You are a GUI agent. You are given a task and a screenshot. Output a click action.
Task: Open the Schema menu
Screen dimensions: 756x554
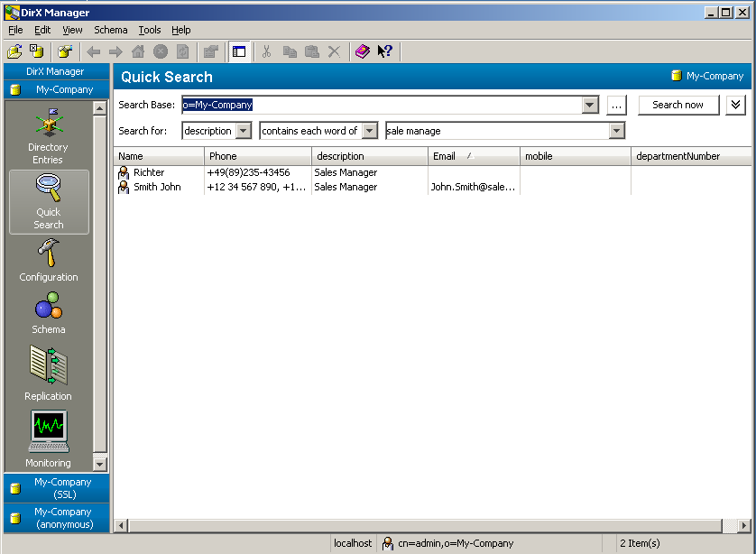(111, 30)
